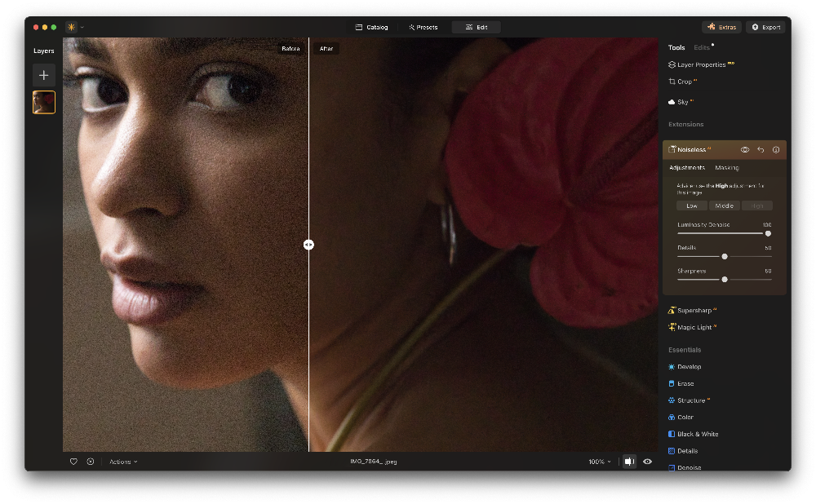
Task: Open the Crop tool
Action: coord(684,82)
